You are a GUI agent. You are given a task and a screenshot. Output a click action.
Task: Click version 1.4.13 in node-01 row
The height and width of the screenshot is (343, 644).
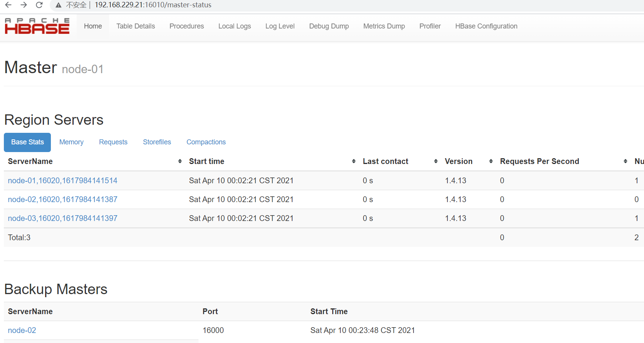(x=456, y=181)
